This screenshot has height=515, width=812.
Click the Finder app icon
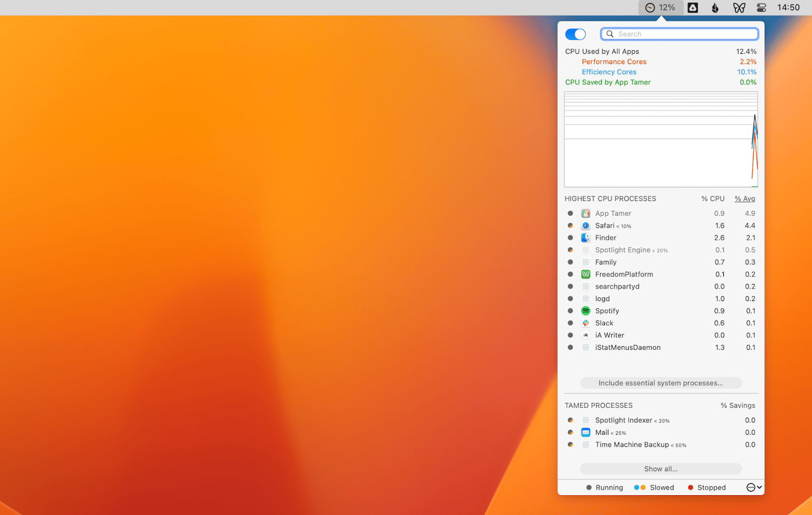[586, 238]
